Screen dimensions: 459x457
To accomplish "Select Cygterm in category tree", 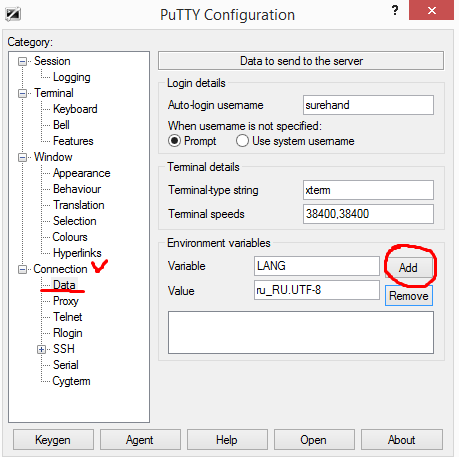I will click(71, 381).
